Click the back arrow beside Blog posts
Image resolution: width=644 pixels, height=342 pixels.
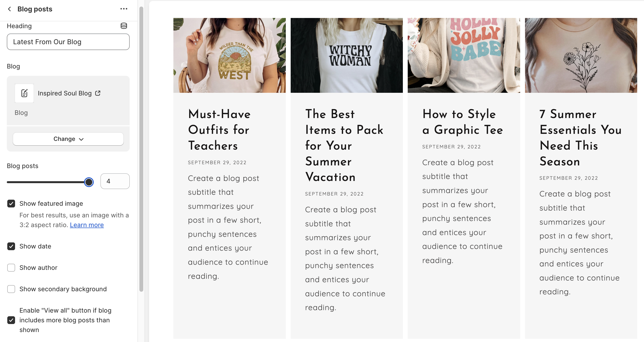point(9,9)
